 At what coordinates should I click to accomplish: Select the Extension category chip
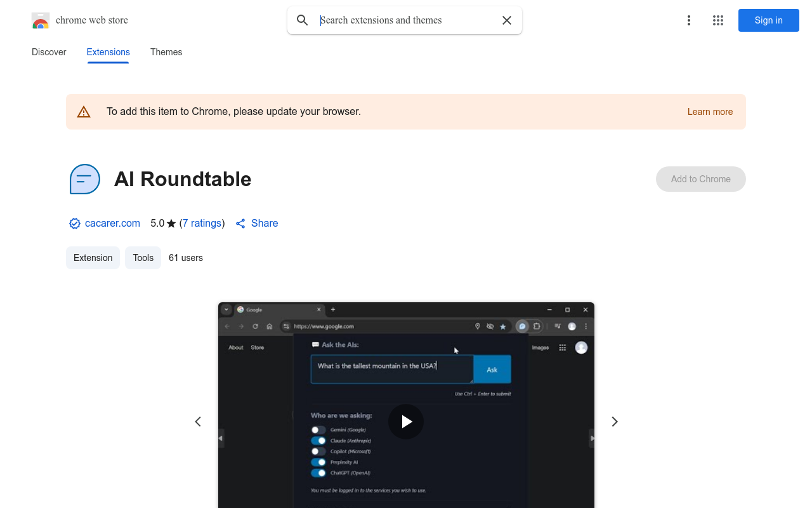(93, 258)
